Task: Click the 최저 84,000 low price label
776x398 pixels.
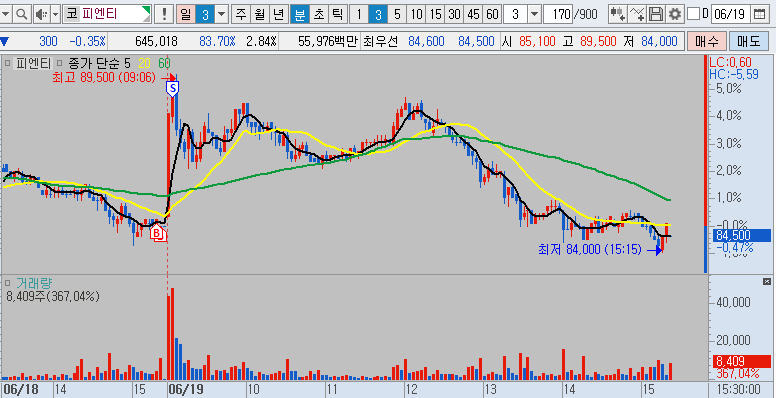Action: tap(590, 249)
